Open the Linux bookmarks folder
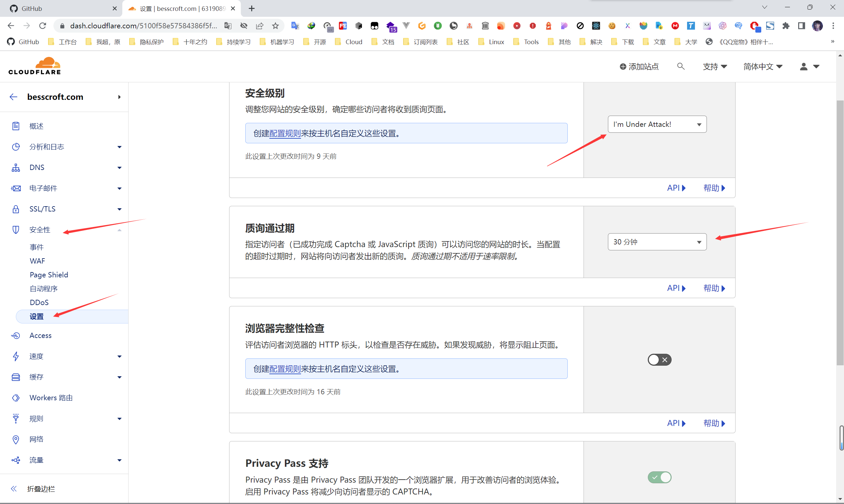Screen dimensions: 844x504 pyautogui.click(x=491, y=42)
